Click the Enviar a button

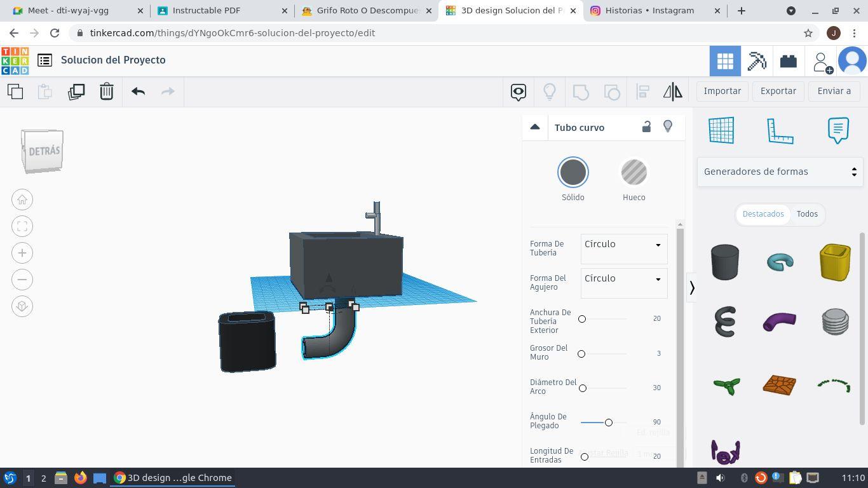point(834,91)
